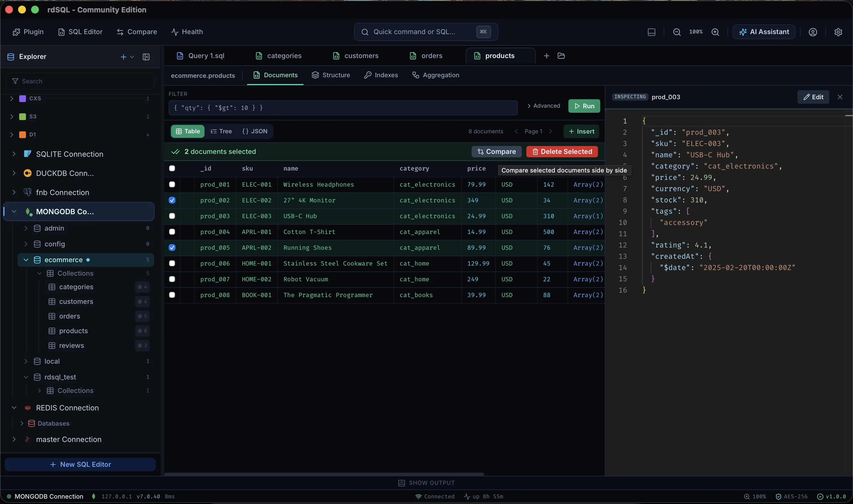Expand the D1 connection
Image resolution: width=853 pixels, height=504 pixels.
pyautogui.click(x=12, y=134)
